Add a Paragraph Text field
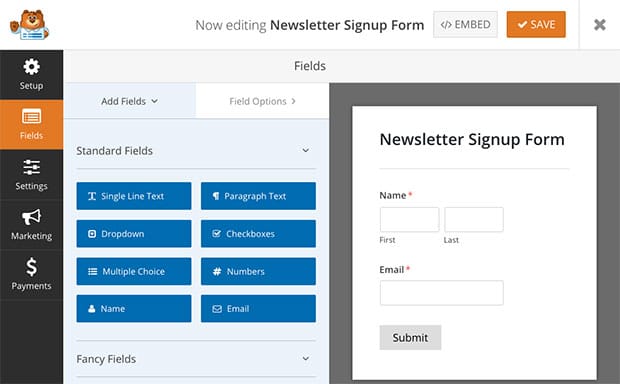The width and height of the screenshot is (620, 384). pyautogui.click(x=258, y=196)
